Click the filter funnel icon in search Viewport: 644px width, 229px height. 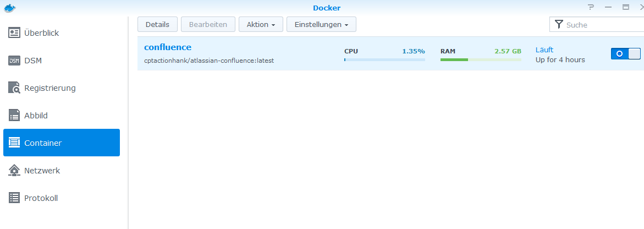click(x=559, y=24)
